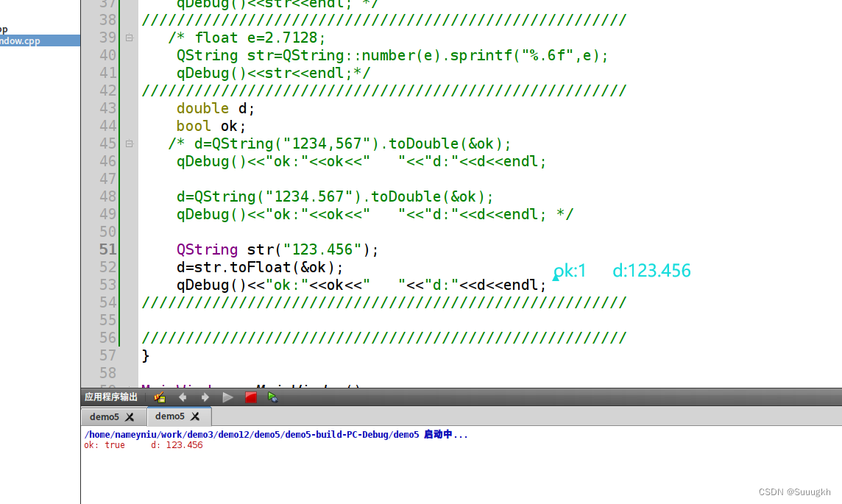Viewport: 842px width, 504px height.
Task: Click the 'ok: true d: 123.456' output line
Action: (x=144, y=445)
